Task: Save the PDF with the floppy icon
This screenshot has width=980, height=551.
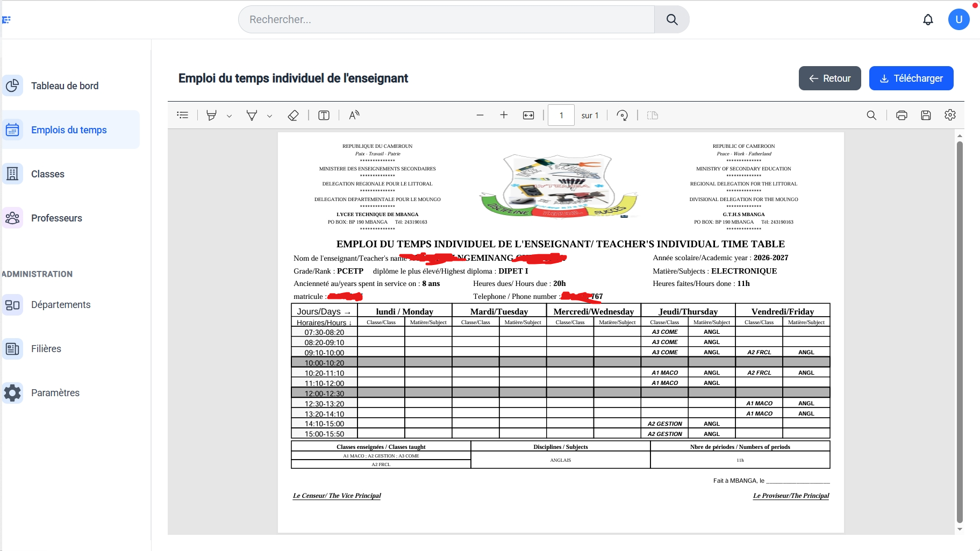Action: (x=926, y=115)
